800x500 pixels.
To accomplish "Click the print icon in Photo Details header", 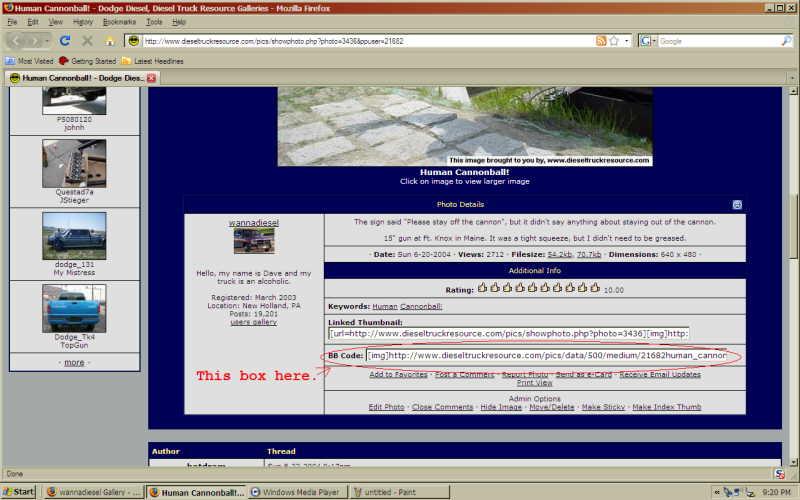I will (x=737, y=204).
